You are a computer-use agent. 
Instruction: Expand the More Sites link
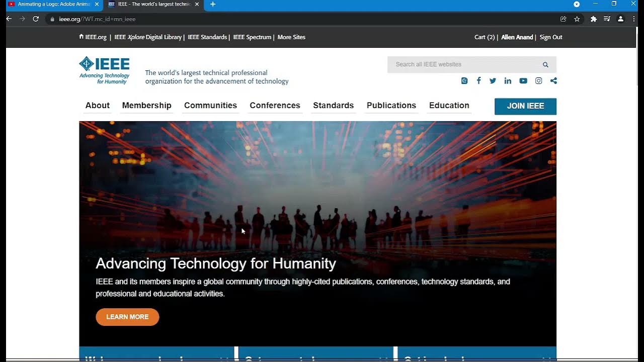pyautogui.click(x=291, y=37)
